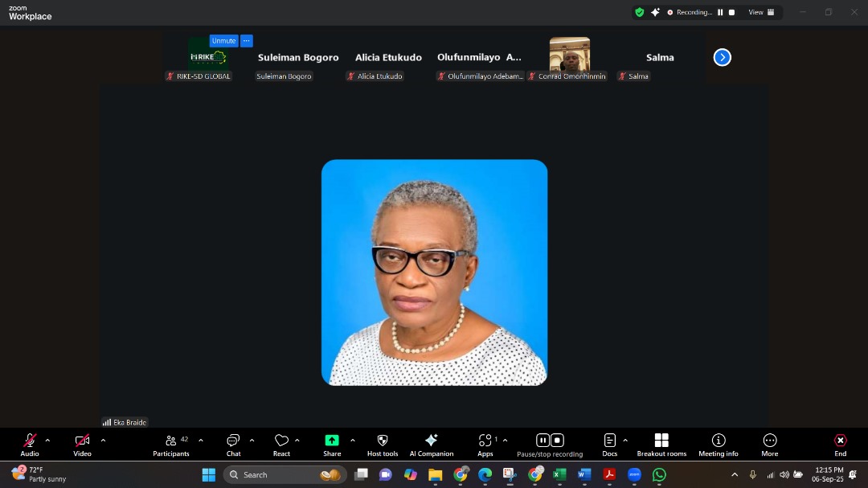This screenshot has height=488, width=868.
Task: Open more options on RIKE-SD GLOBAL tile
Action: [x=247, y=41]
